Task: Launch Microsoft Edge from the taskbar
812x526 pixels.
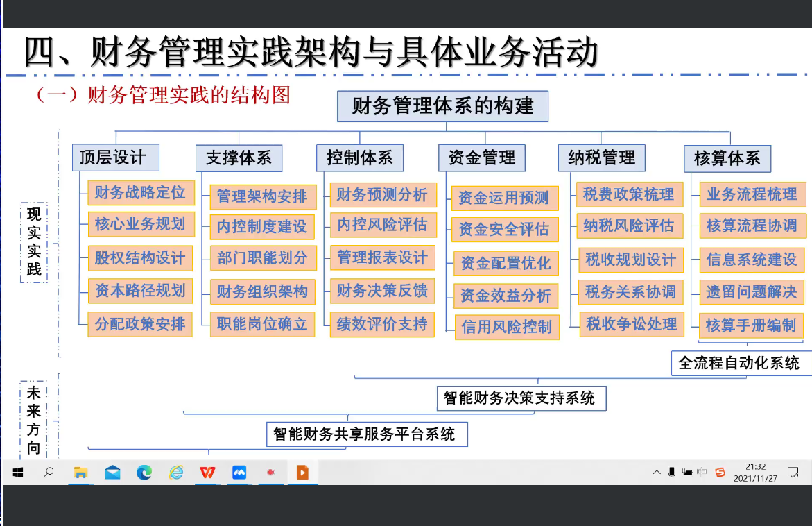Action: click(144, 473)
